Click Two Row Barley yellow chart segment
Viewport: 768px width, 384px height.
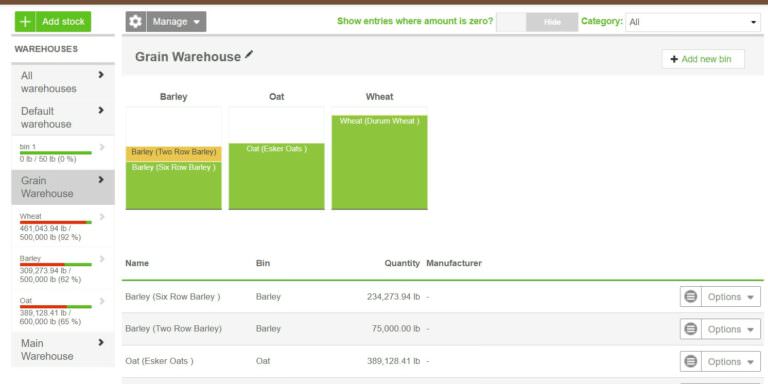[173, 154]
